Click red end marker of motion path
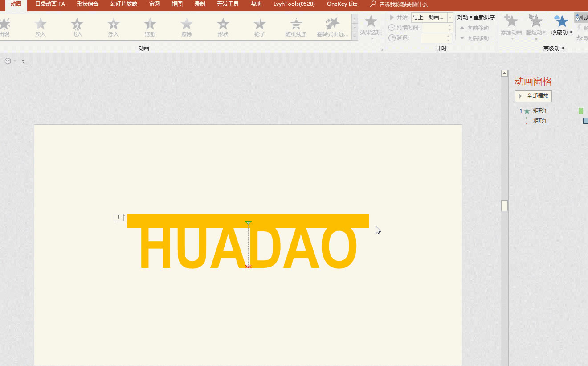This screenshot has width=588, height=366. tap(248, 267)
